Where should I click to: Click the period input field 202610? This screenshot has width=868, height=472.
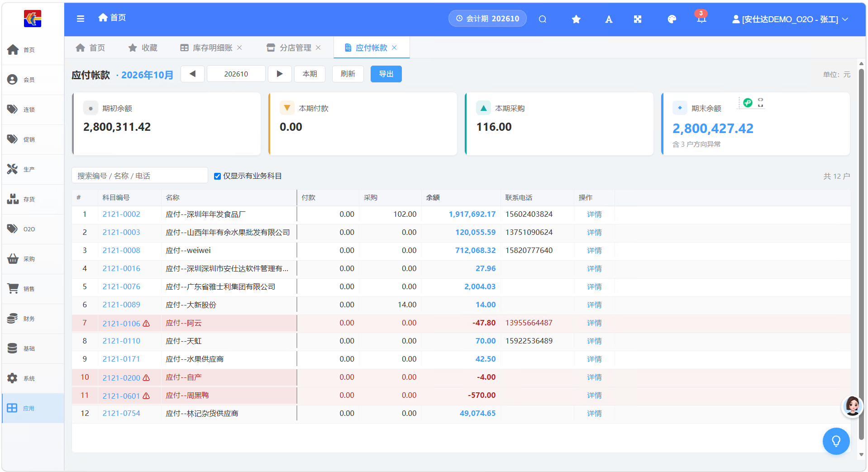[236, 74]
